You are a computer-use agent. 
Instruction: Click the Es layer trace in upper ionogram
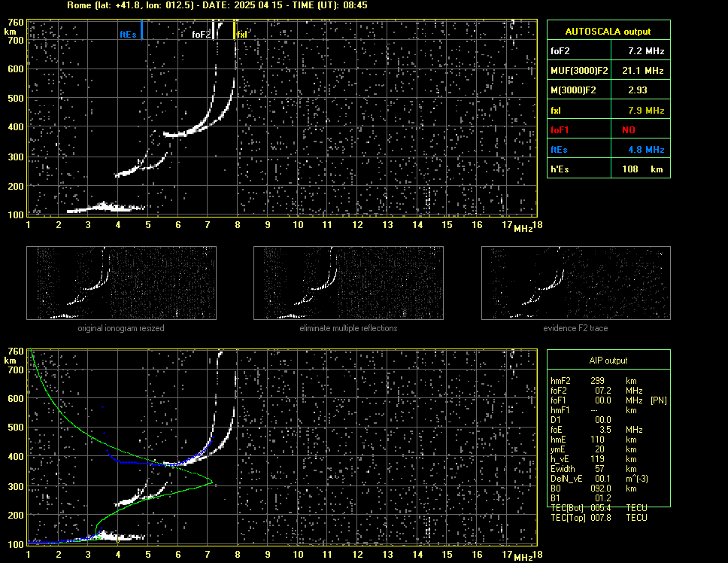106,208
